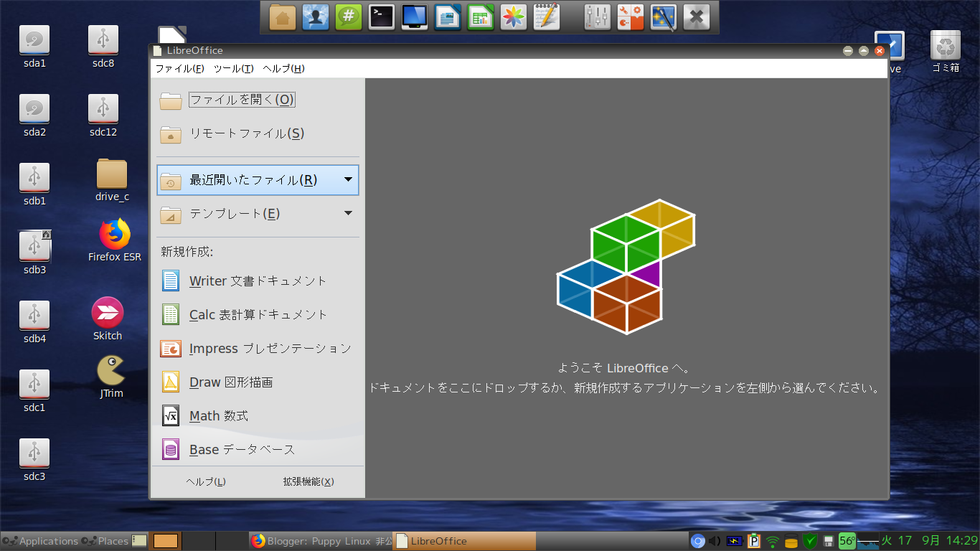This screenshot has height=551, width=980.
Task: Open the Places menu in taskbar
Action: pyautogui.click(x=105, y=541)
